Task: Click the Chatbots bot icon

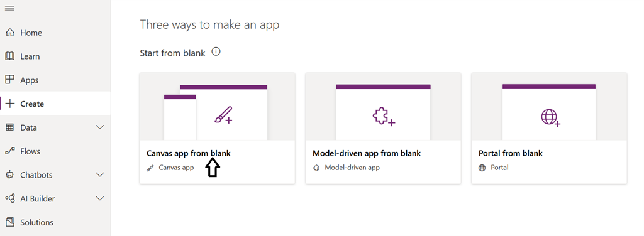Action: pos(10,175)
